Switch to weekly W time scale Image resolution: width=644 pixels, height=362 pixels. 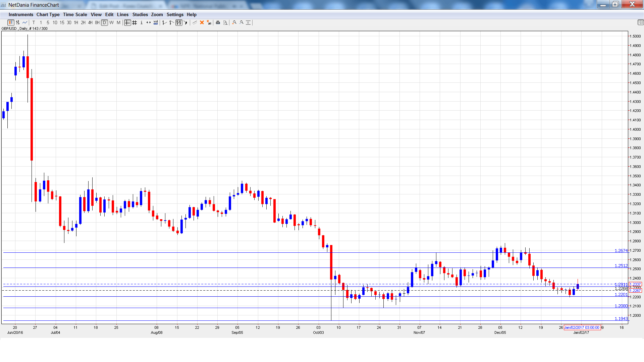[111, 23]
